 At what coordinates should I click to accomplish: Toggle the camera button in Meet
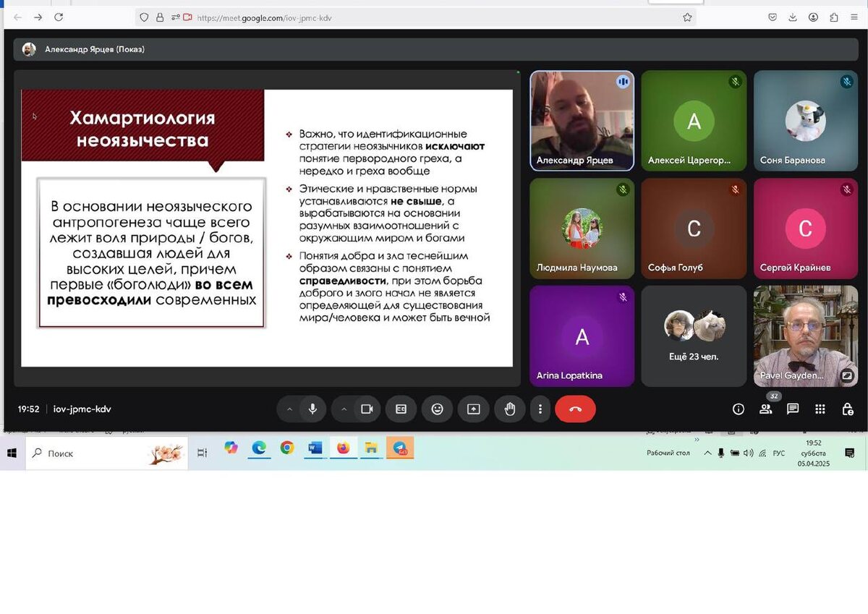(367, 409)
